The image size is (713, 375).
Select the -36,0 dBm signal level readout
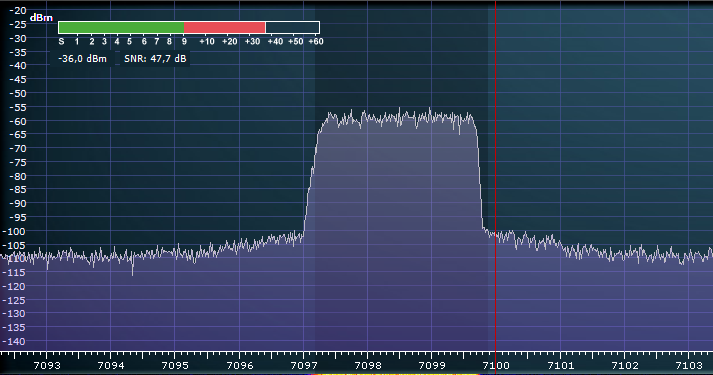coord(82,59)
